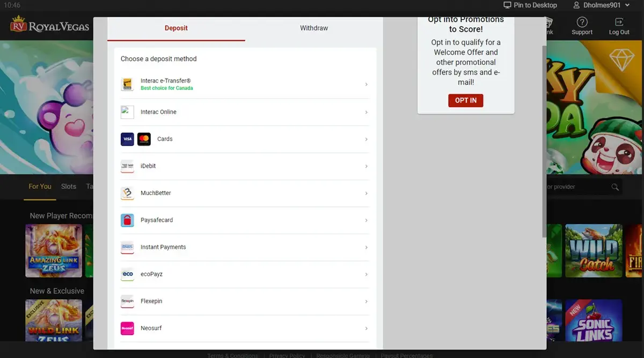Select the ecoPayz payment icon

pyautogui.click(x=127, y=274)
